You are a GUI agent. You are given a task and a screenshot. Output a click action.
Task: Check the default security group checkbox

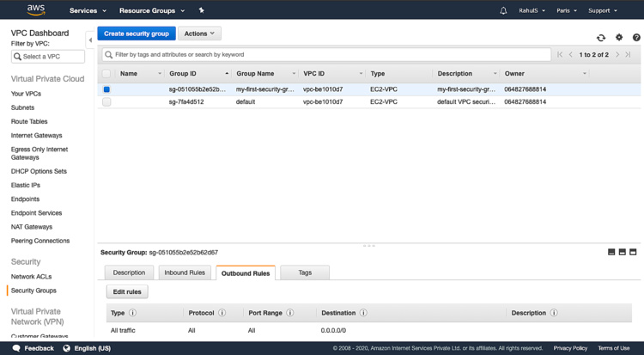click(106, 102)
